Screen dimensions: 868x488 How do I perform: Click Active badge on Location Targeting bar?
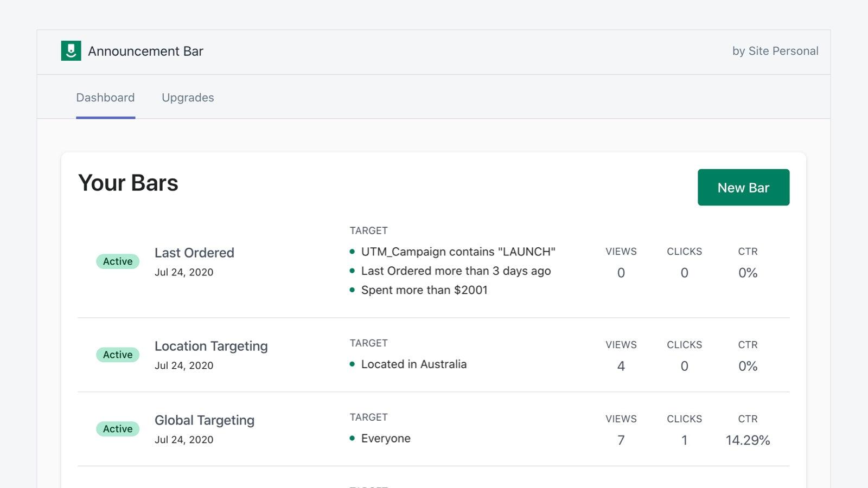(x=118, y=355)
